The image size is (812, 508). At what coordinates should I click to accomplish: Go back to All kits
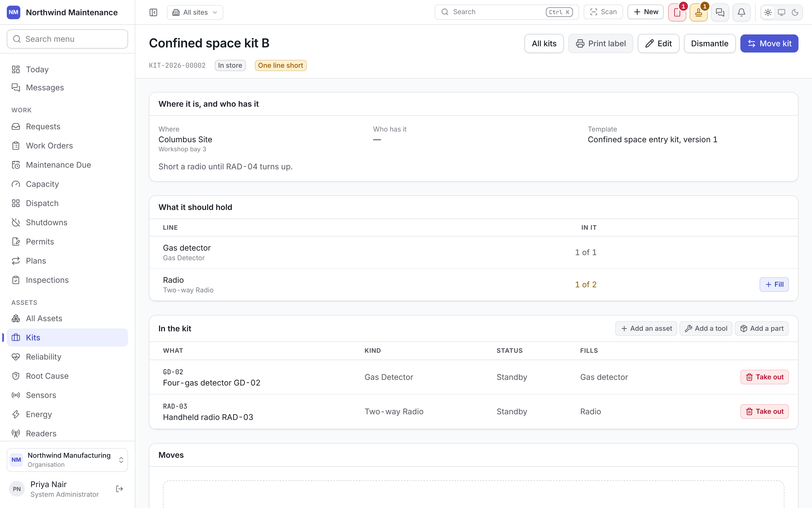[x=544, y=43]
